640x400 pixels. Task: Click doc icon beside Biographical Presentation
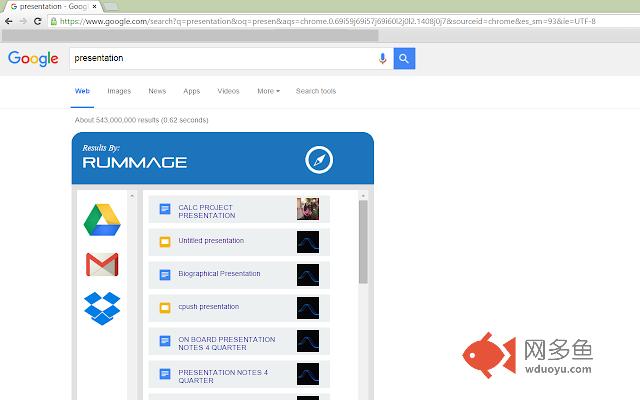click(165, 275)
